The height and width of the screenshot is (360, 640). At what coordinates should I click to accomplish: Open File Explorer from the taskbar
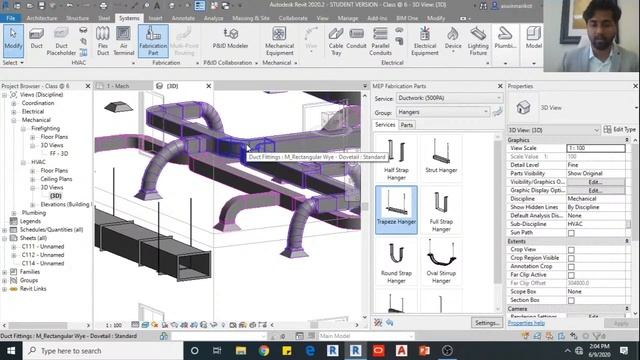[241, 351]
